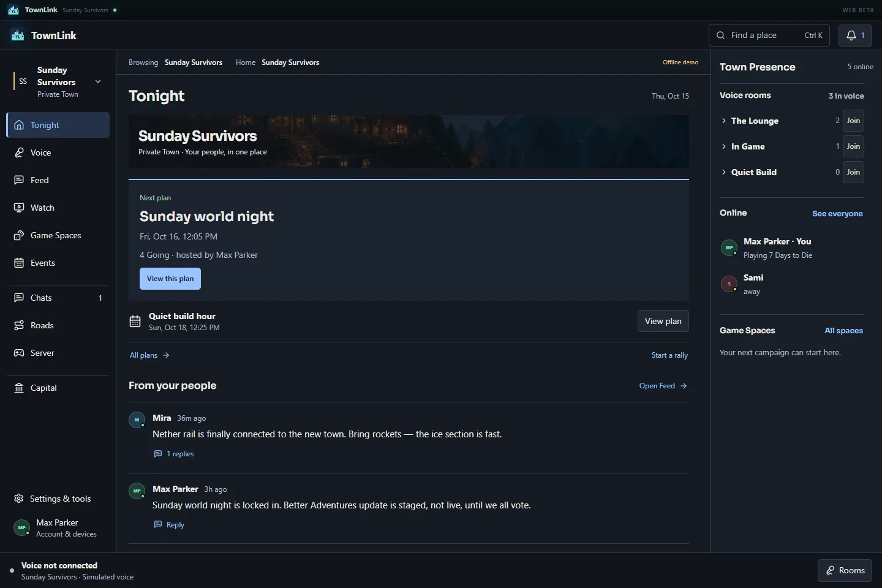Click See everyone in Online panel
Image resolution: width=882 pixels, height=588 pixels.
(x=837, y=214)
